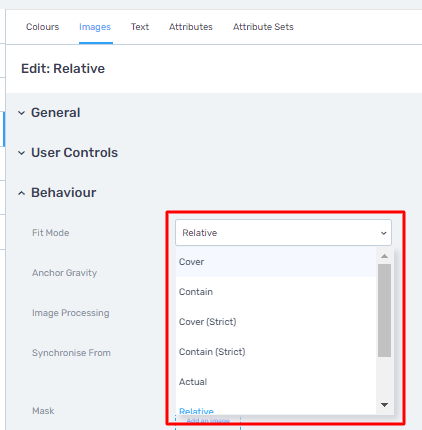Choose the Contain option
The image size is (422, 430).
276,292
